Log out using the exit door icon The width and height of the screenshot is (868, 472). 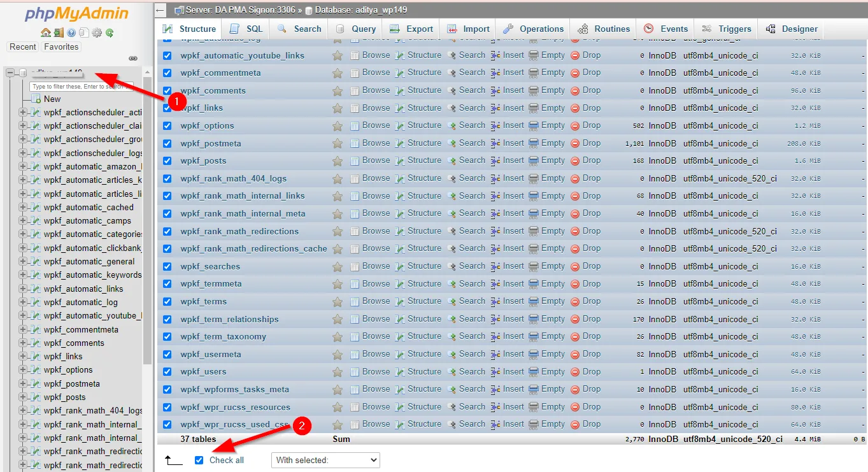click(59, 32)
